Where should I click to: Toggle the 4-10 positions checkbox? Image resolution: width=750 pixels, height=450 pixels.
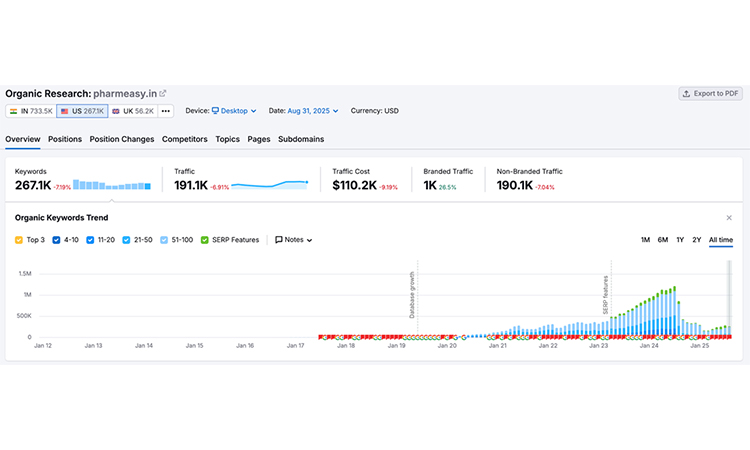(56, 240)
